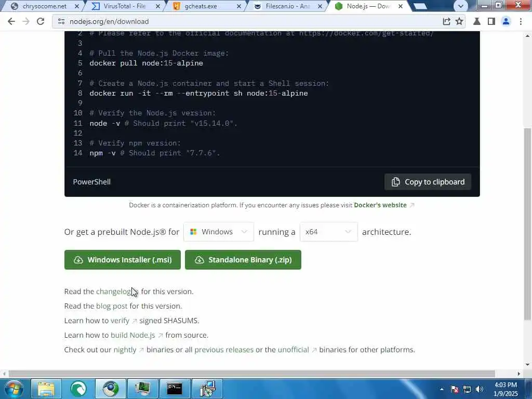The width and height of the screenshot is (532, 399).
Task: Open Chrome from the taskbar
Action: click(x=111, y=389)
